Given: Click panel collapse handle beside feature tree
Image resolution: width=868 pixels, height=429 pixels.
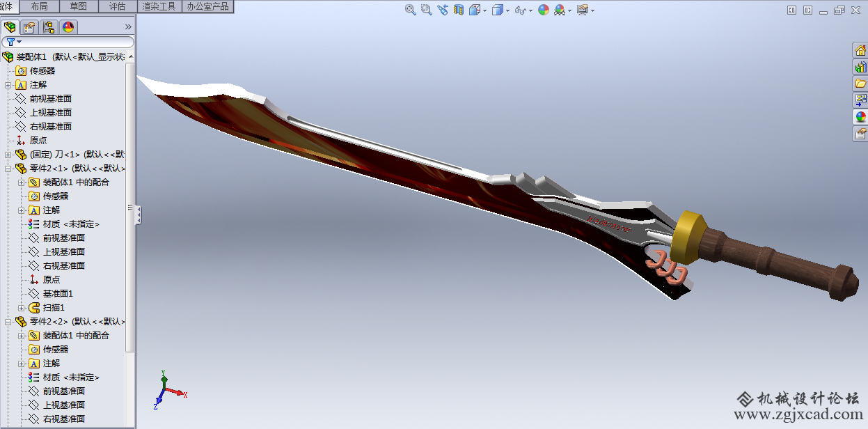Looking at the screenshot, I should [139, 214].
